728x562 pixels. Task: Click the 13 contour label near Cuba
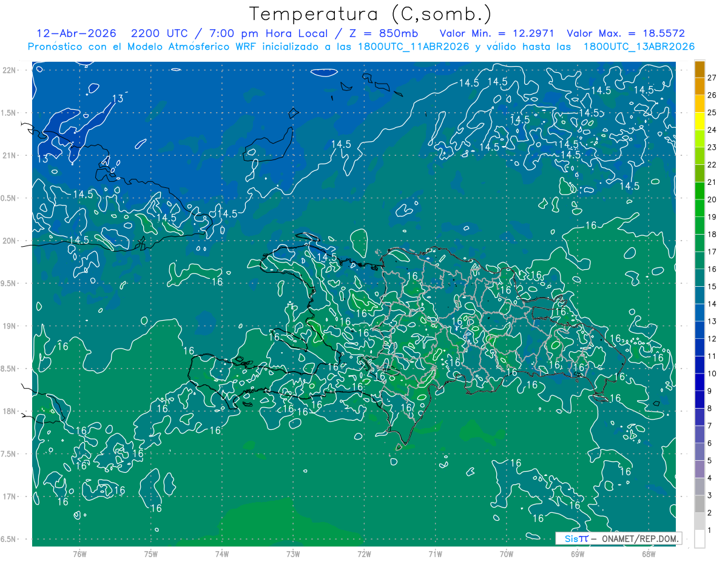118,99
